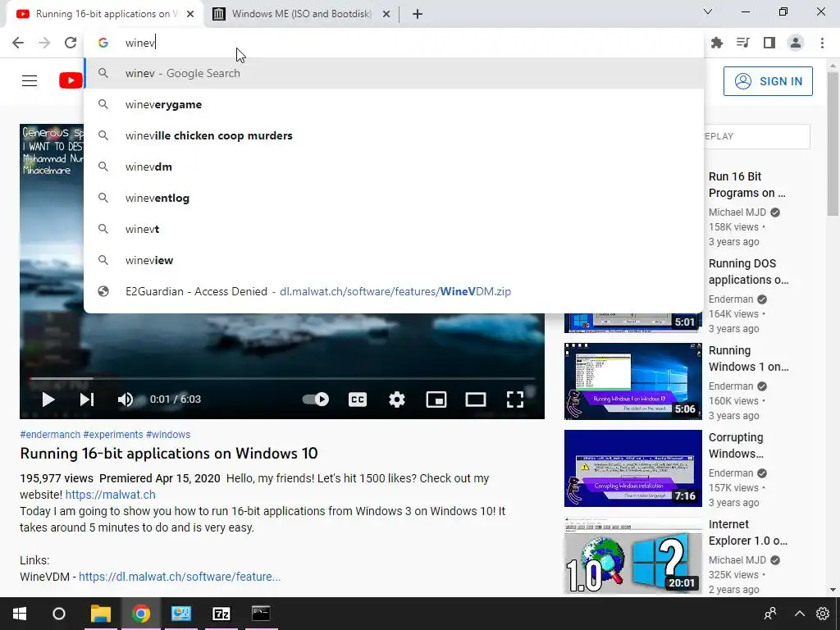Open video player settings gear
The image size is (840, 630).
click(x=397, y=399)
